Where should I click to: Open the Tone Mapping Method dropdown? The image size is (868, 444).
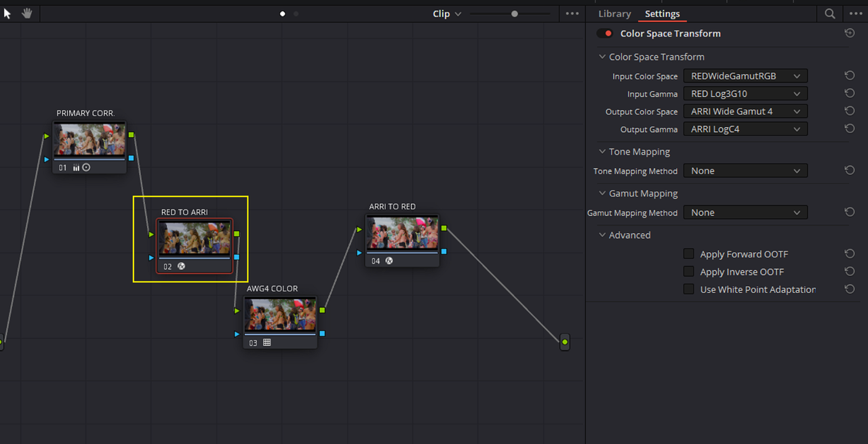pyautogui.click(x=745, y=171)
